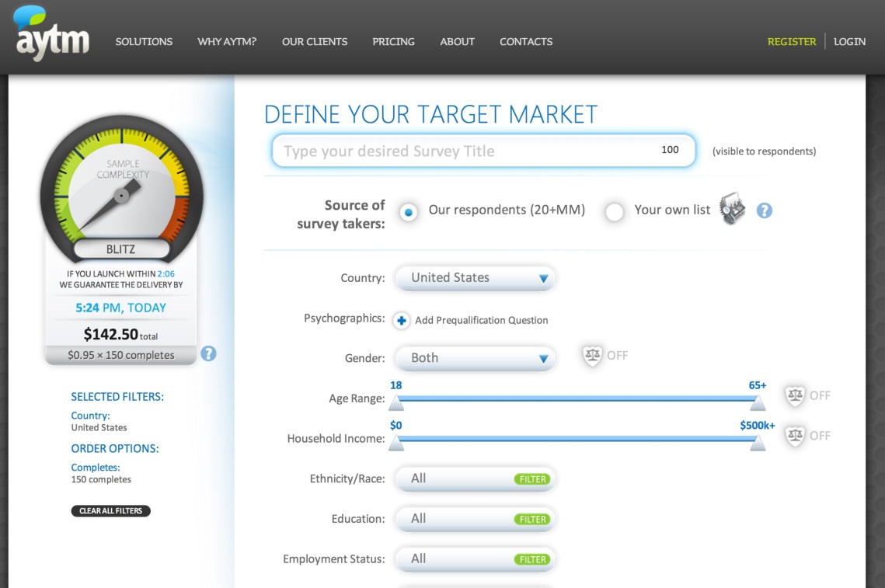
Task: Click the engine icon beside Your own list
Action: click(x=732, y=210)
